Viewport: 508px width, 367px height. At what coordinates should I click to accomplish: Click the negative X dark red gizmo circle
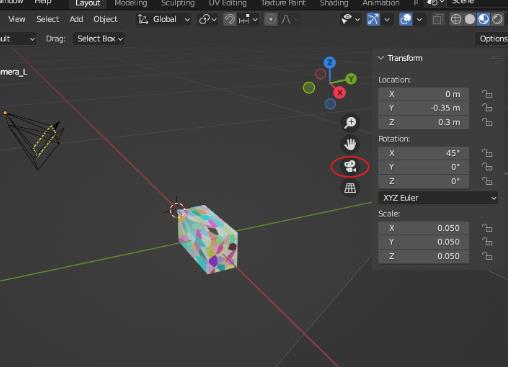tap(321, 74)
